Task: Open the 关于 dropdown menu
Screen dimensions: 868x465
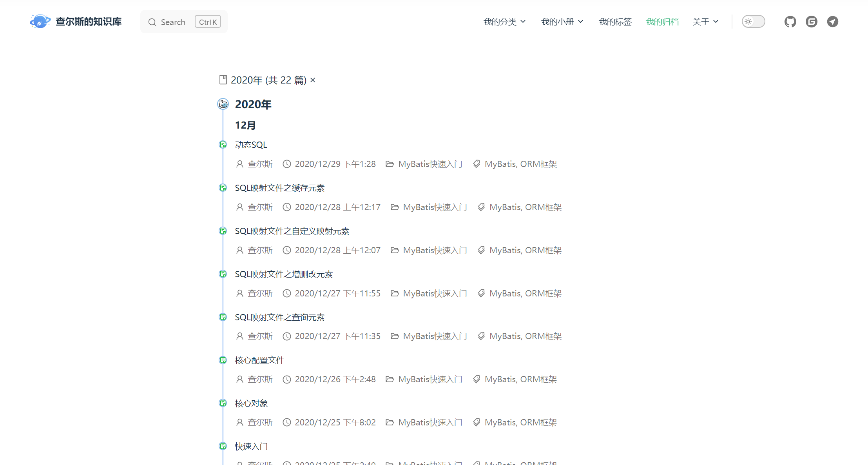Action: pos(705,22)
